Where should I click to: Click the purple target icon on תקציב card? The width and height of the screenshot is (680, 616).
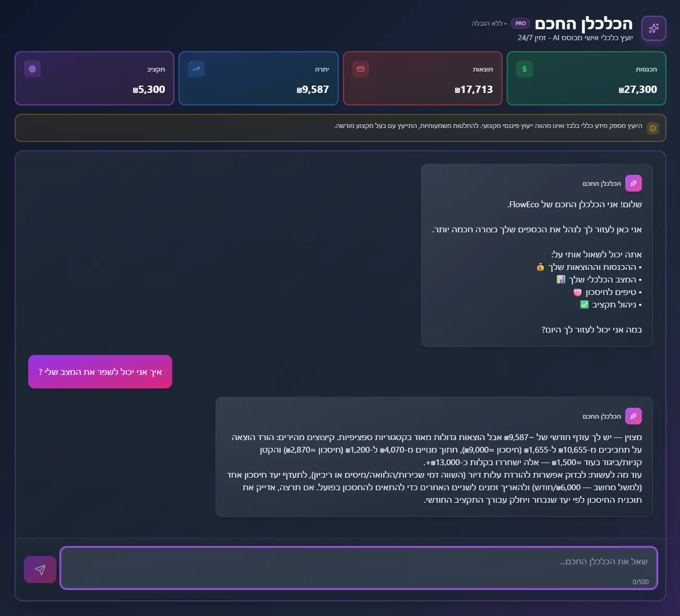32,69
